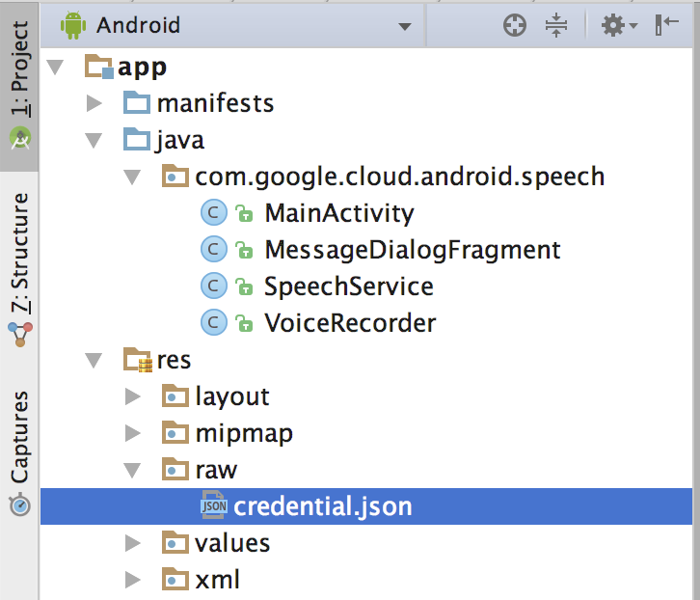Select the xml folder label
This screenshot has height=600, width=700.
pyautogui.click(x=217, y=580)
